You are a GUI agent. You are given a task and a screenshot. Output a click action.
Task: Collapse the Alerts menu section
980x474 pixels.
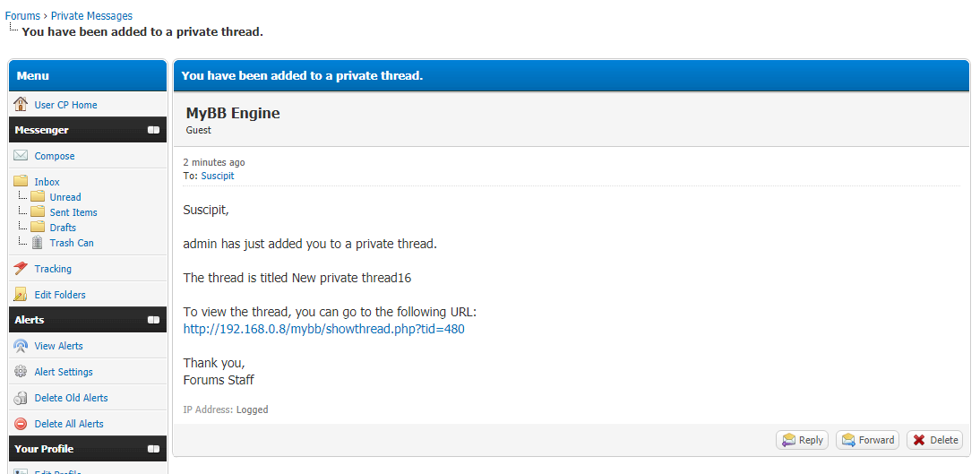(153, 320)
